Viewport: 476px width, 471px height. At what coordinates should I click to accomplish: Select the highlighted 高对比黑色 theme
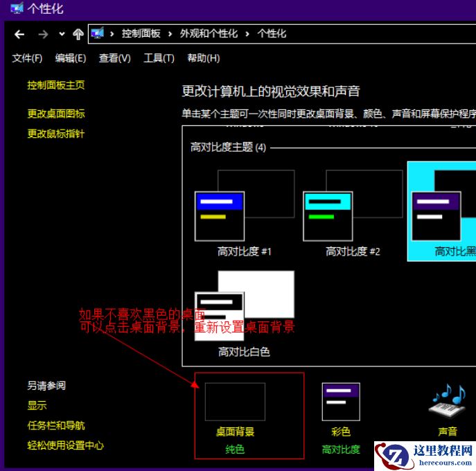pyautogui.click(x=441, y=211)
